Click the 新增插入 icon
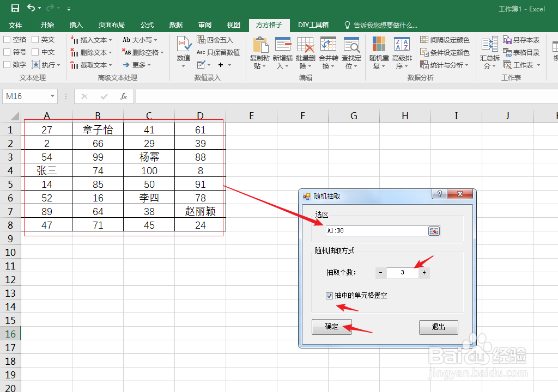 [283, 45]
